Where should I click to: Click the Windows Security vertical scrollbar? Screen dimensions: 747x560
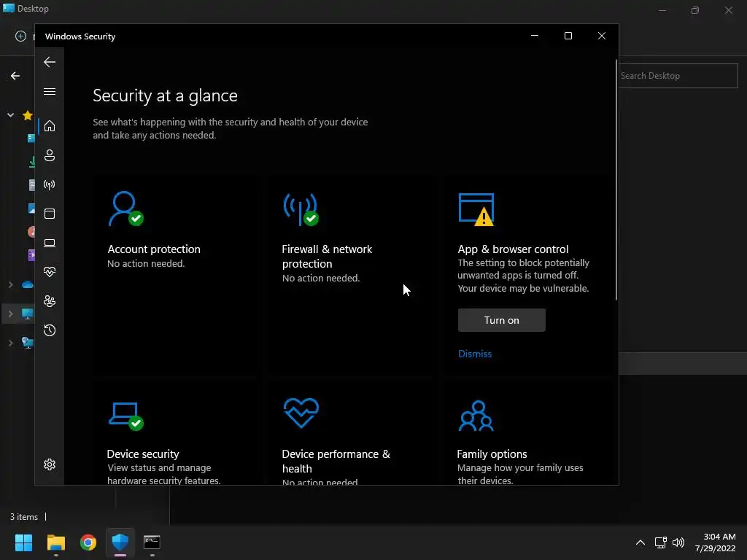coord(616,180)
